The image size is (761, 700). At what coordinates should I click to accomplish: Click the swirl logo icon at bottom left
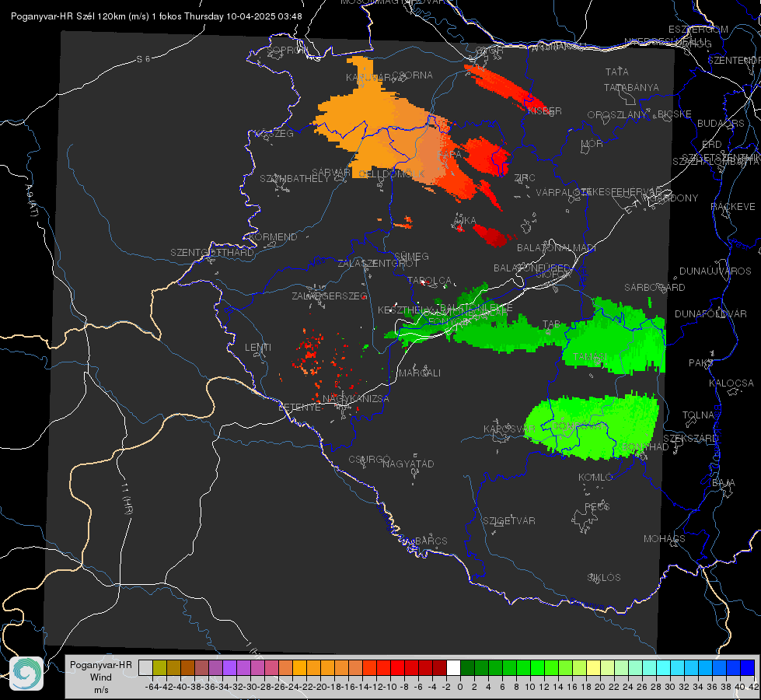(26, 674)
